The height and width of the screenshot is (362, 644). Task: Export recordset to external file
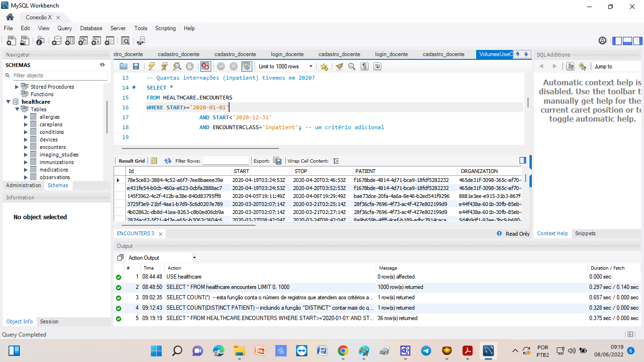277,161
